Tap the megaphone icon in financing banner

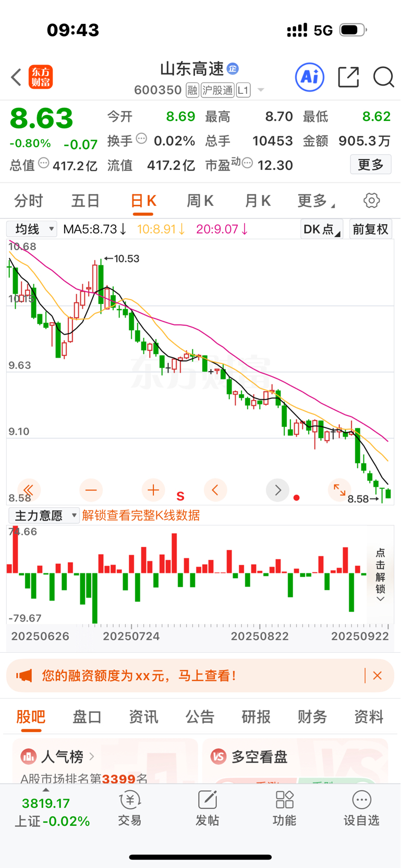24,676
